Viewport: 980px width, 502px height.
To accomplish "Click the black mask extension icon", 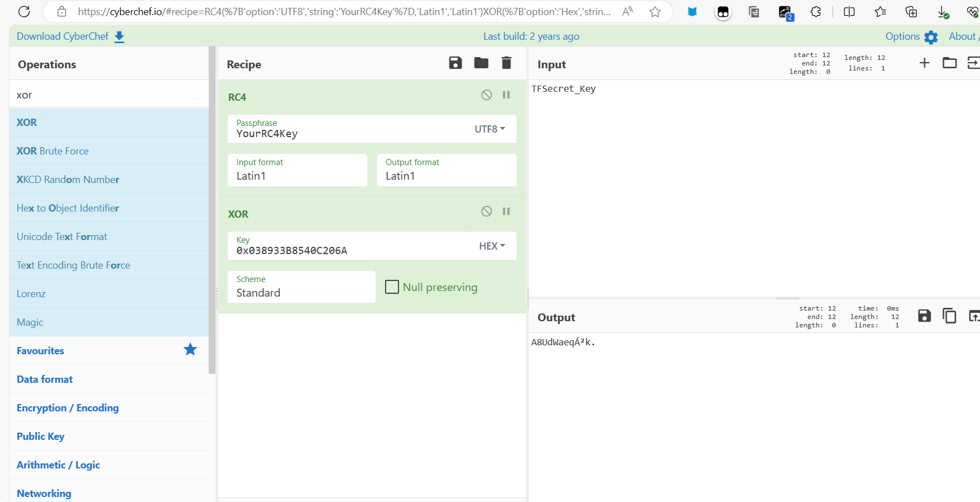I will (x=723, y=12).
